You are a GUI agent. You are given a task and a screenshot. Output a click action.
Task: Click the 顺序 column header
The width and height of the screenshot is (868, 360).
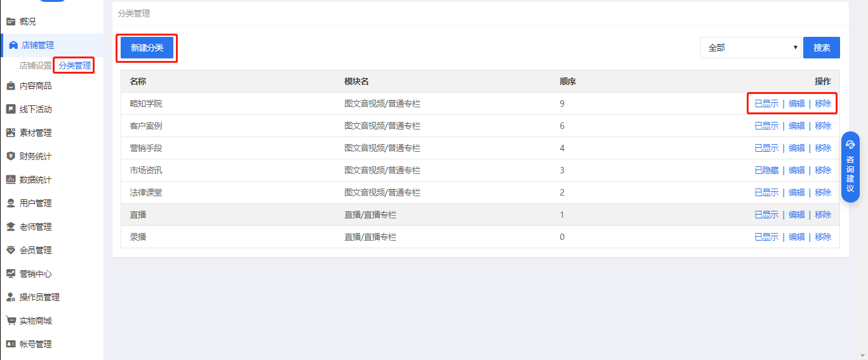point(568,81)
